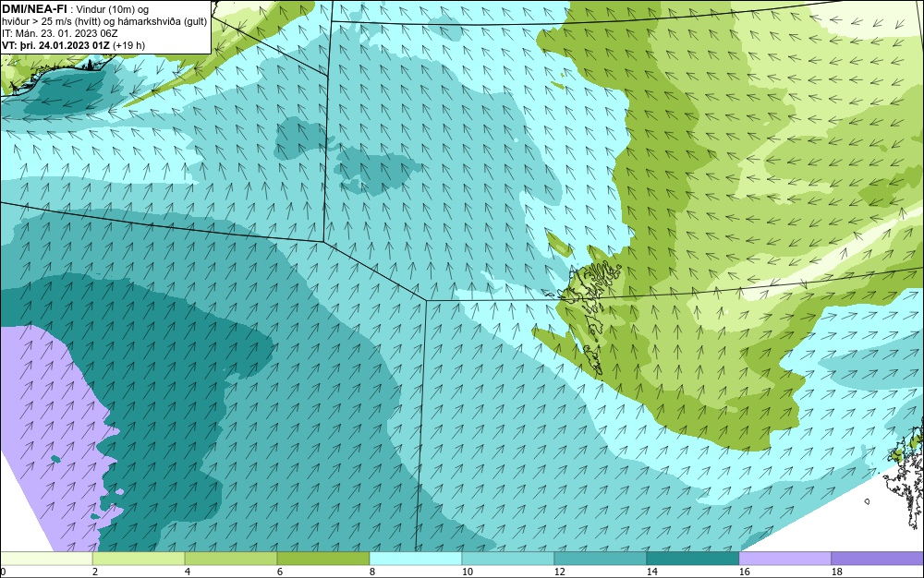The width and height of the screenshot is (924, 578).
Task: Click the legend value "10"
Action: (x=468, y=572)
